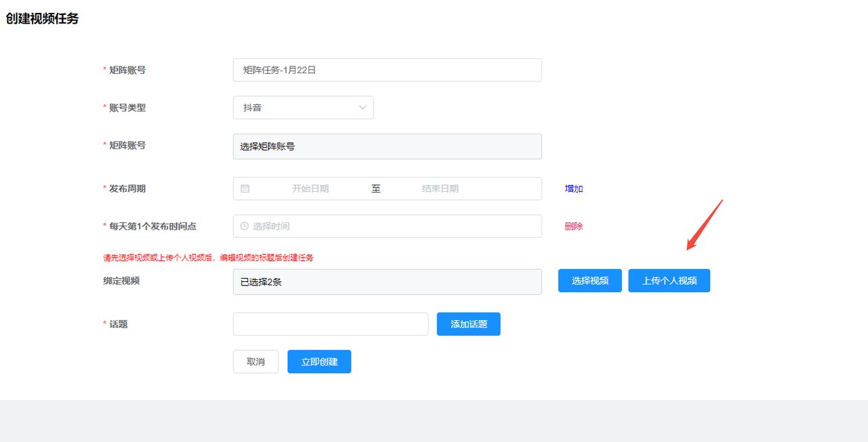Cancel the form with 取消 button
This screenshot has width=868, height=442.
256,362
